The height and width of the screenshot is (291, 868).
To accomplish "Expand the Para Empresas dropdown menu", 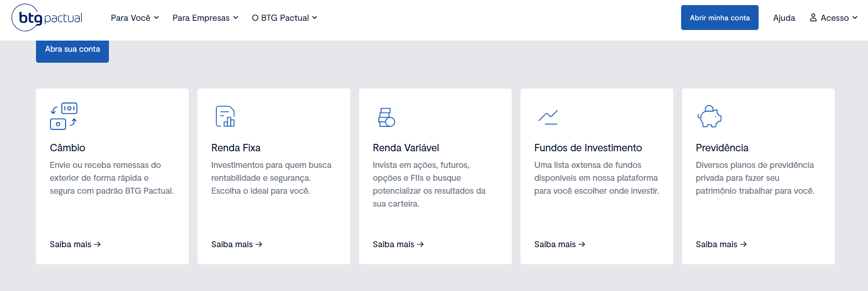I will pyautogui.click(x=205, y=18).
